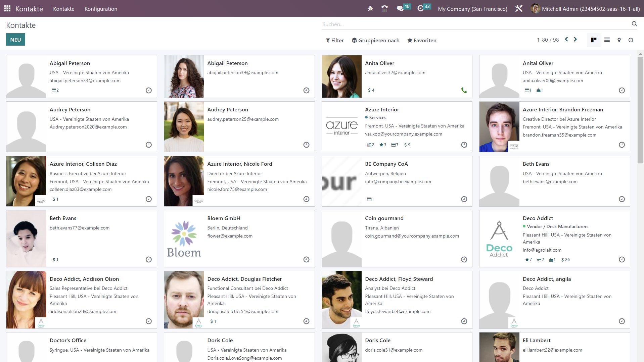The height and width of the screenshot is (362, 644).
Task: Click the debug bug icon in navbar
Action: tap(370, 9)
